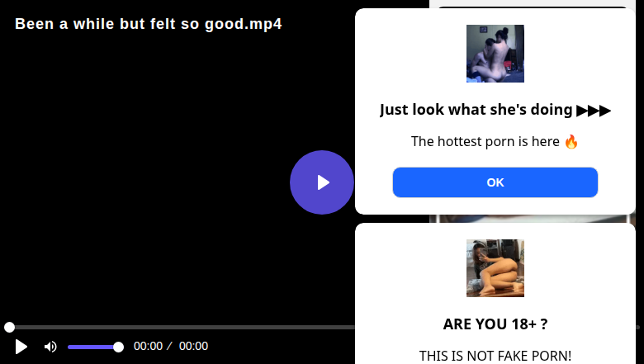644x364 pixels.
Task: Set volume on the purple volume slider
Action: 93,347
